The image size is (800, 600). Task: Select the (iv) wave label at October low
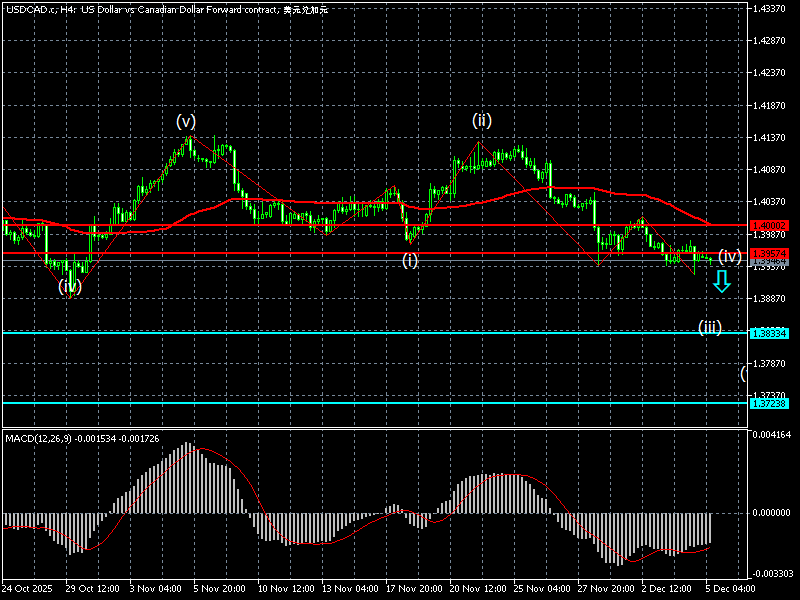[69, 286]
